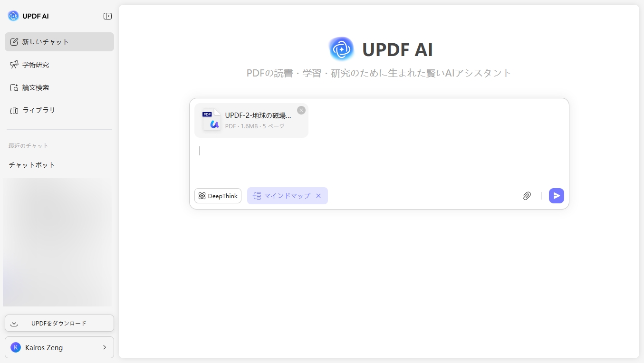Screen dimensions: 644x363
Task: Click the pencil icon beside 新しいチャット
Action: pyautogui.click(x=14, y=42)
